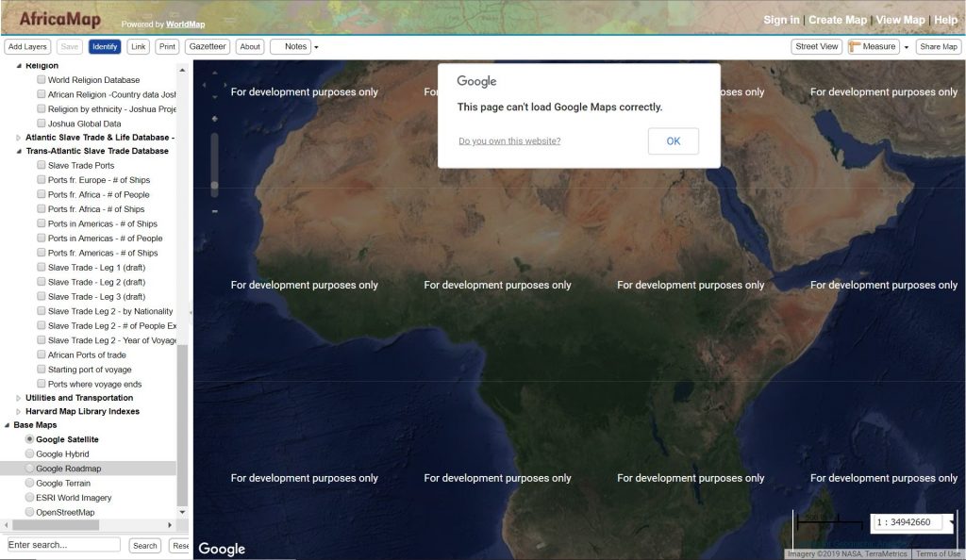This screenshot has height=560, width=966.
Task: Open the Create Map link
Action: coord(838,20)
